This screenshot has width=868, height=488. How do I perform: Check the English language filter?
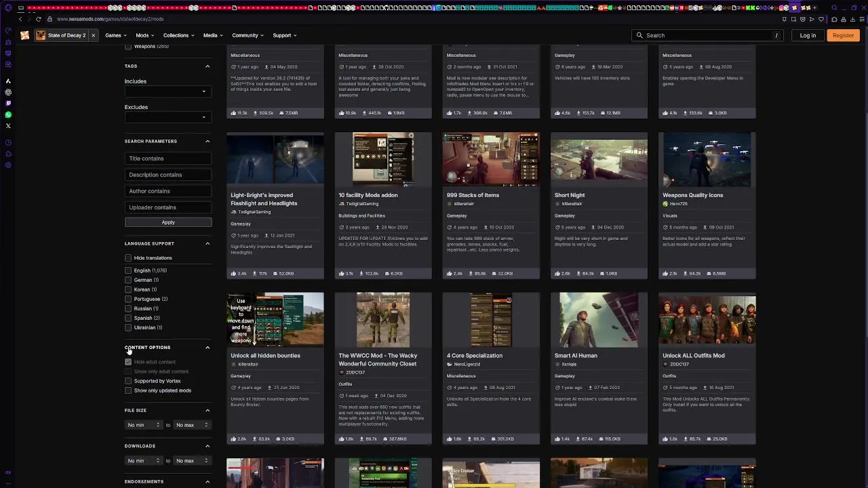tap(128, 270)
